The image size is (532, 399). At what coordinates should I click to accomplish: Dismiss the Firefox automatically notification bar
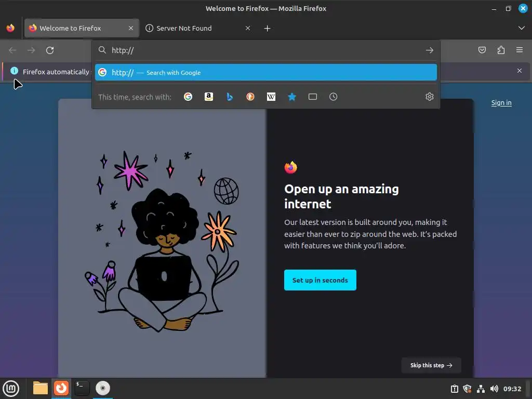tap(520, 71)
